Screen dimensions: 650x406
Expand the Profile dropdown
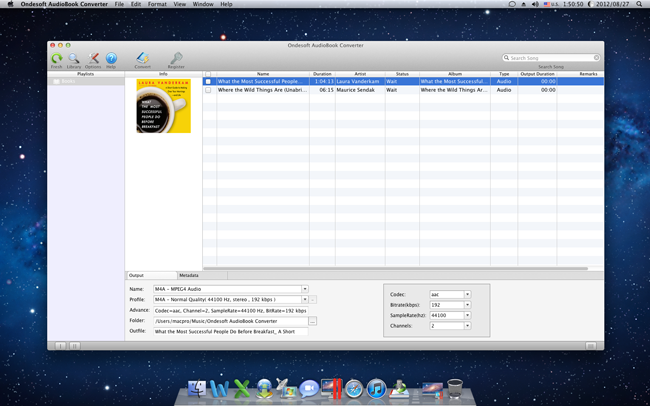(305, 299)
